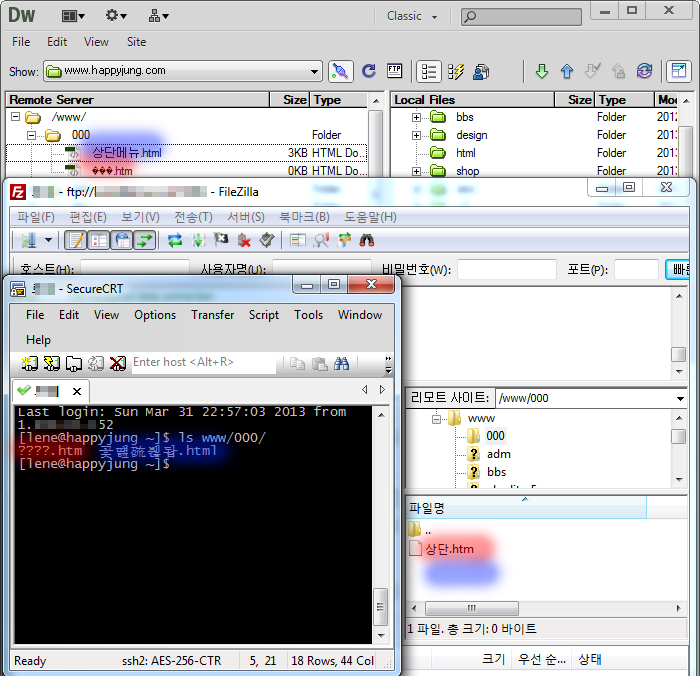
Task: Click the Find binoculars icon in SecureCRT toolbar
Action: pos(342,363)
